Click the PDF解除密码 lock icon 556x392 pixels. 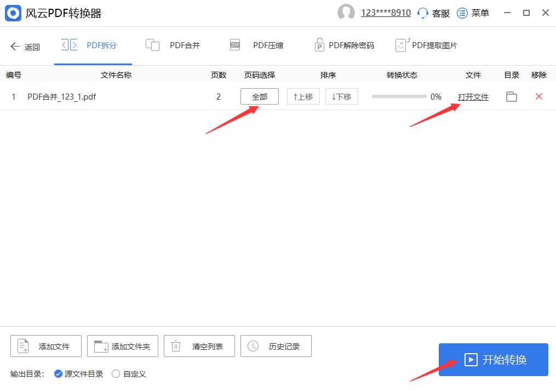tap(319, 45)
